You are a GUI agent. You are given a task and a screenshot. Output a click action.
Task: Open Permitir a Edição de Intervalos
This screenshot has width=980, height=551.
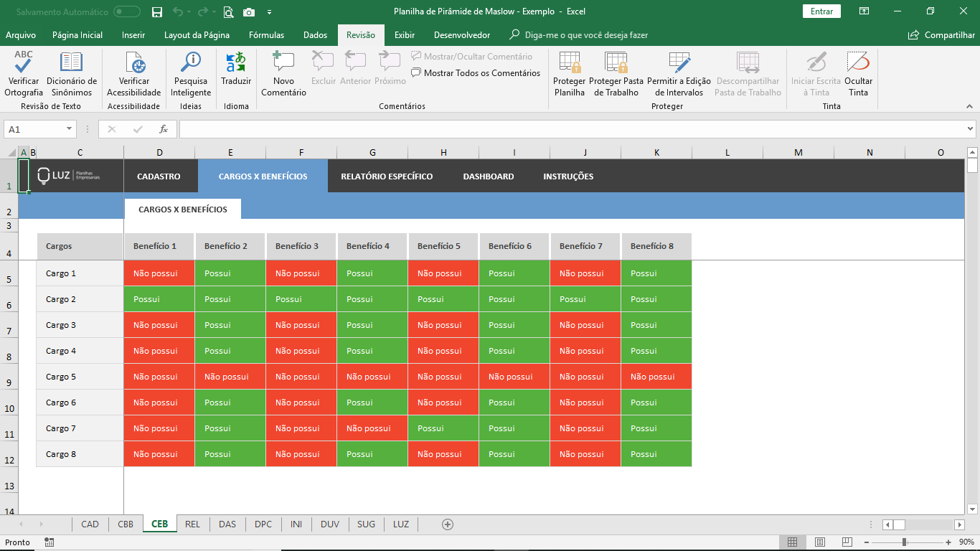pos(679,74)
